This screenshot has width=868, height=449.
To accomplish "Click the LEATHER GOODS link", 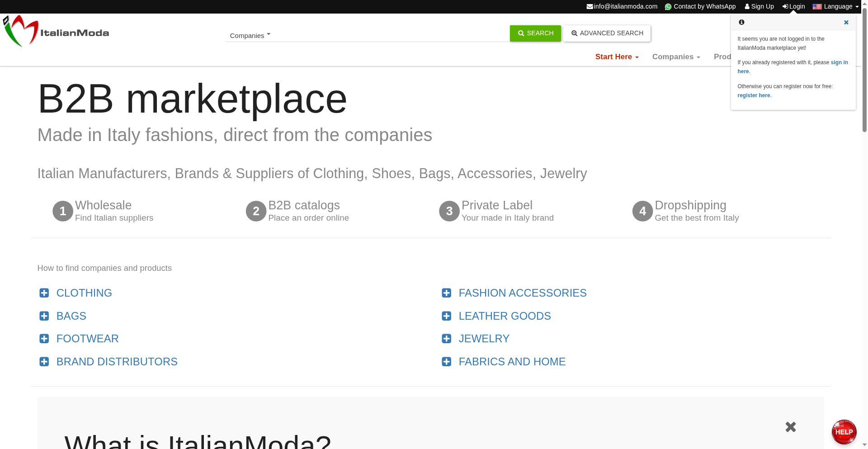I will 505,316.
